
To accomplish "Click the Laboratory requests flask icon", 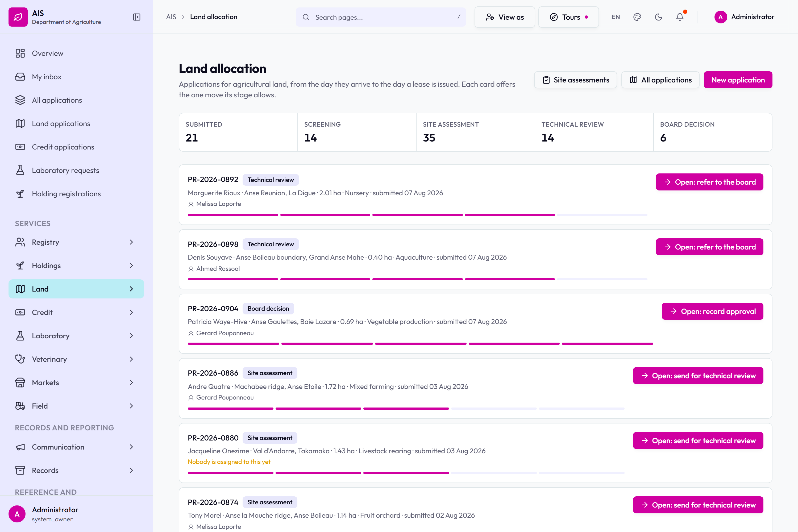I will [x=20, y=170].
